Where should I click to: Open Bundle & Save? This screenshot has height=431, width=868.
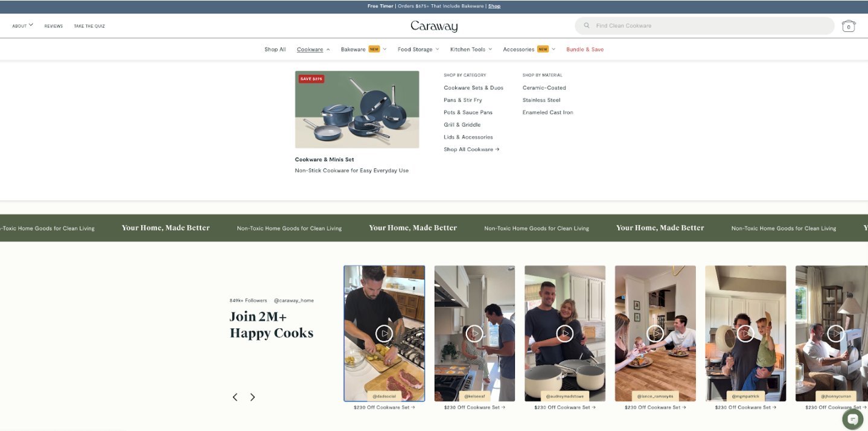(x=585, y=49)
